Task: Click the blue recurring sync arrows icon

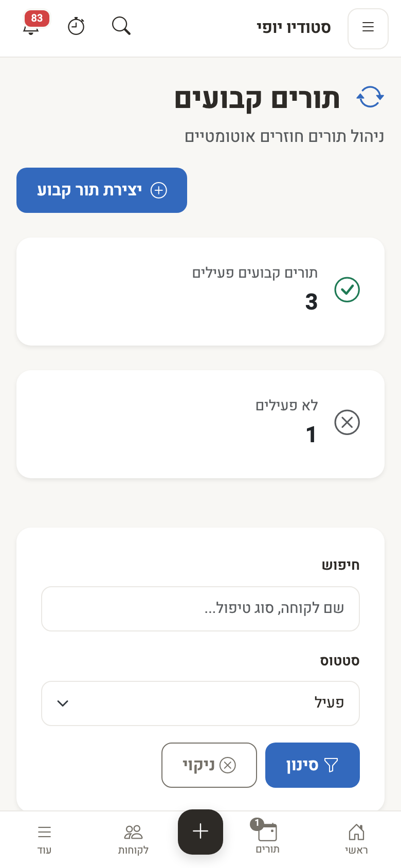Action: coord(370,97)
